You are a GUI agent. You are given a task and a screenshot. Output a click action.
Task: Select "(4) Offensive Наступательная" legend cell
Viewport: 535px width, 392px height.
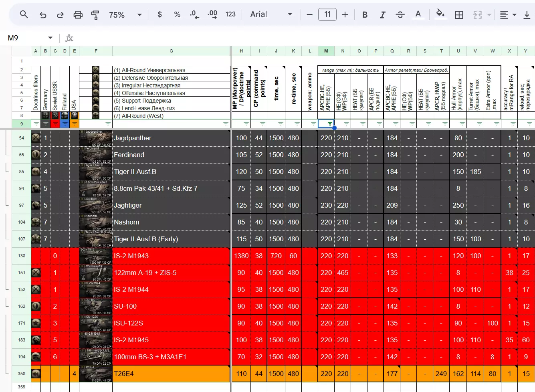[x=172, y=93]
